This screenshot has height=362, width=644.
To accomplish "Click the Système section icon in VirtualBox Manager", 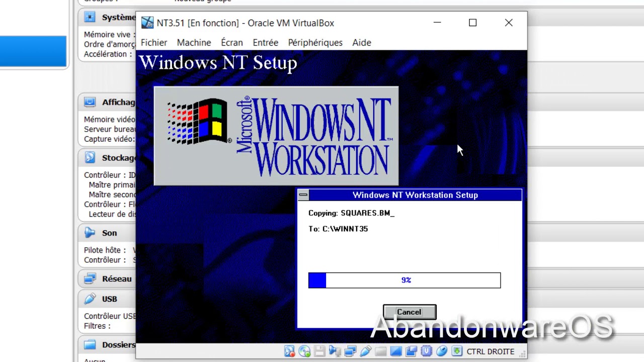I will (x=90, y=17).
